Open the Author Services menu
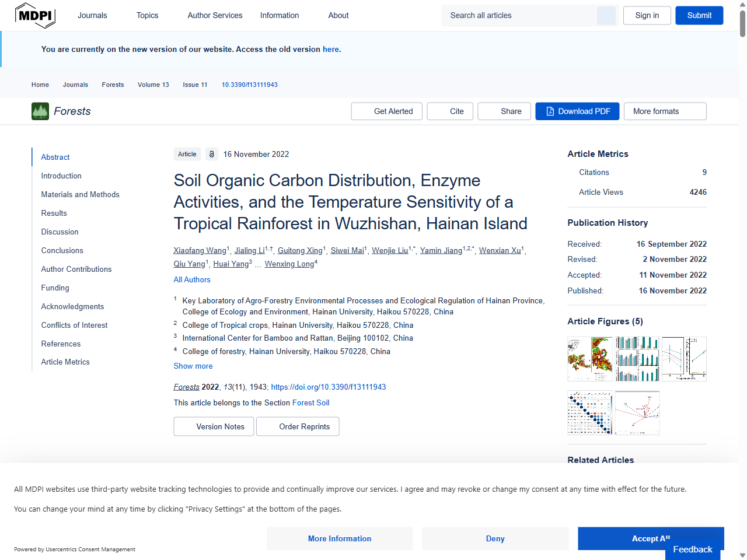The image size is (747, 560). click(x=215, y=15)
